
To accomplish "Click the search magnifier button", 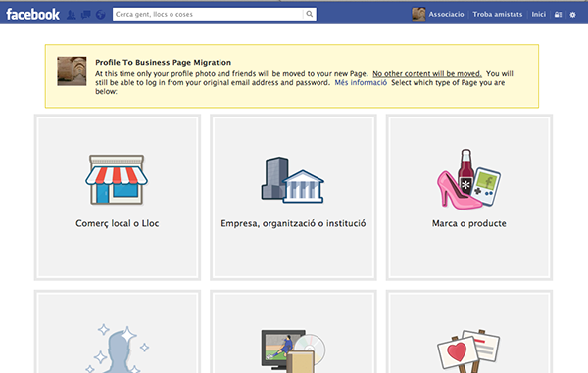I will click(x=310, y=14).
